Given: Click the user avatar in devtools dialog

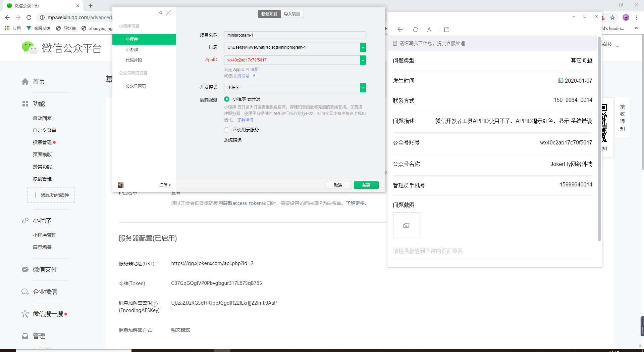Looking at the screenshot, I should pyautogui.click(x=121, y=185).
